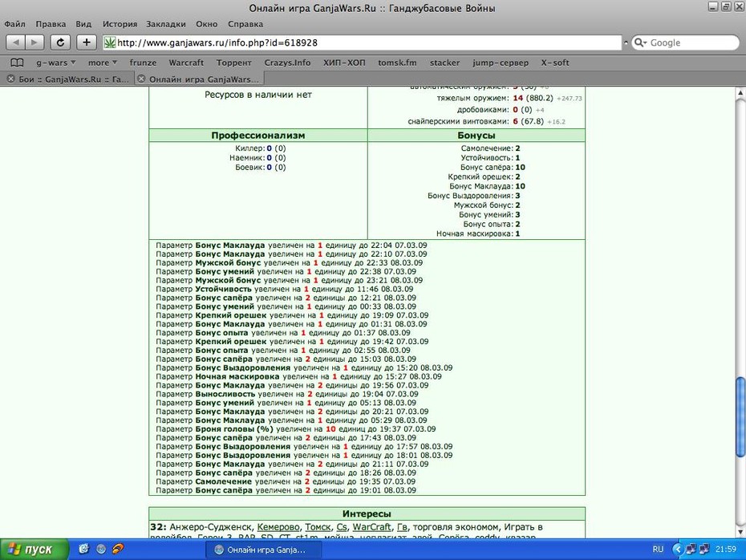The image size is (746, 560).
Task: Open the Warcraft bookmark
Action: tap(186, 63)
